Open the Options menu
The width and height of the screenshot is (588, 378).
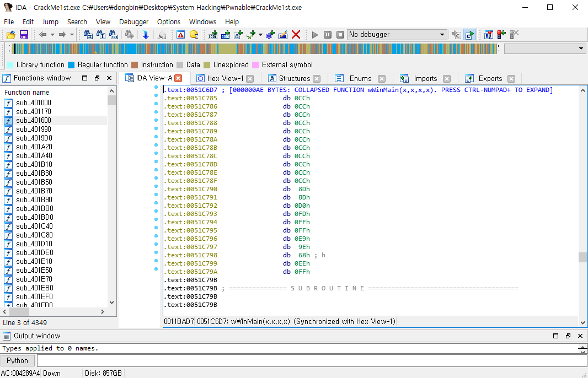169,21
